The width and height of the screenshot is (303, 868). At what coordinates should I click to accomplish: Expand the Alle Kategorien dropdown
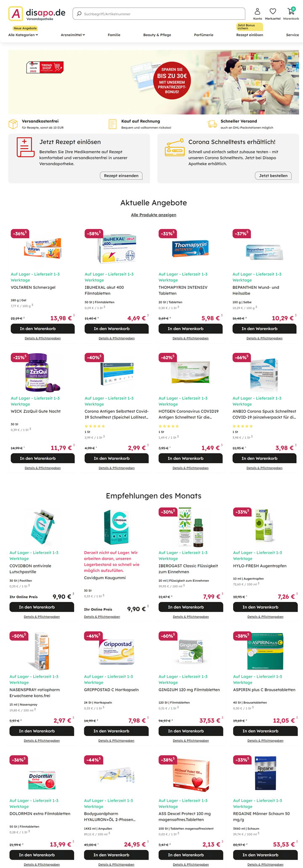click(23, 35)
